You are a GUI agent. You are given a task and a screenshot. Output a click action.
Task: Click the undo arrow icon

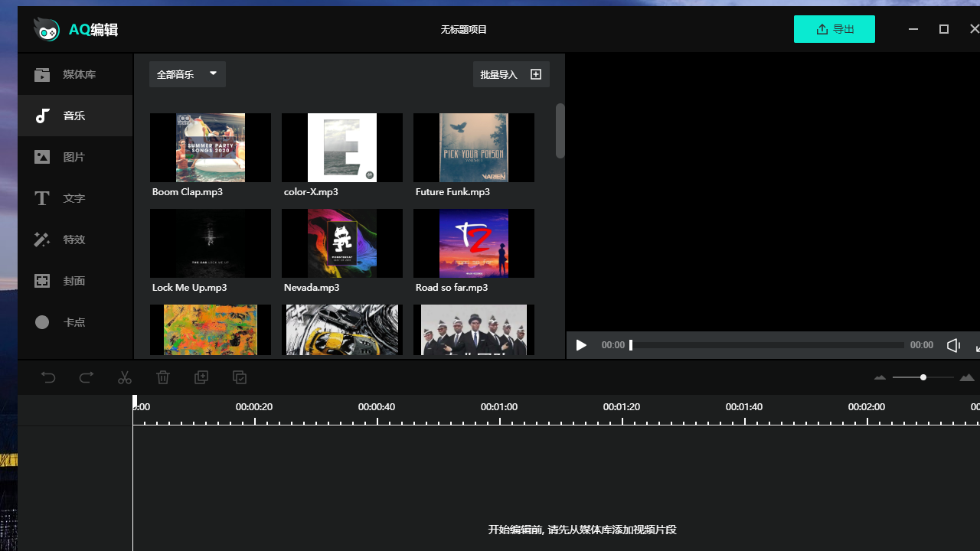point(48,377)
